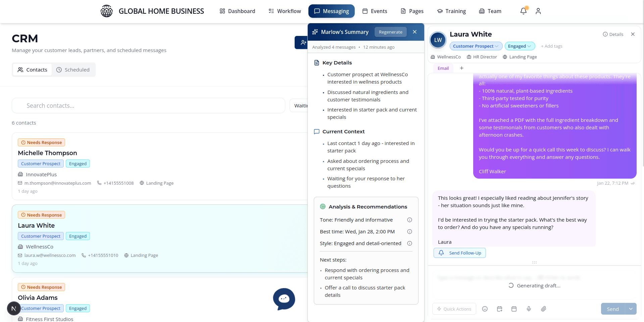Open the user profile icon
This screenshot has height=322, width=644.
(538, 11)
